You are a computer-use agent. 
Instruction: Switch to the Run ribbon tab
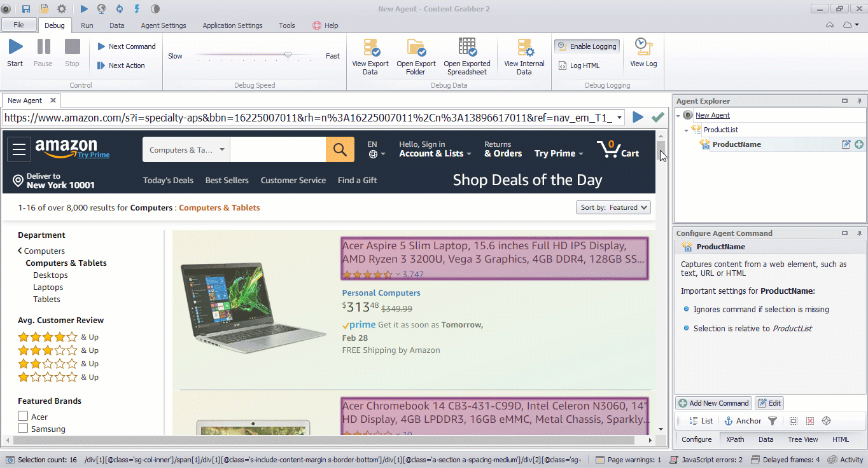(87, 25)
